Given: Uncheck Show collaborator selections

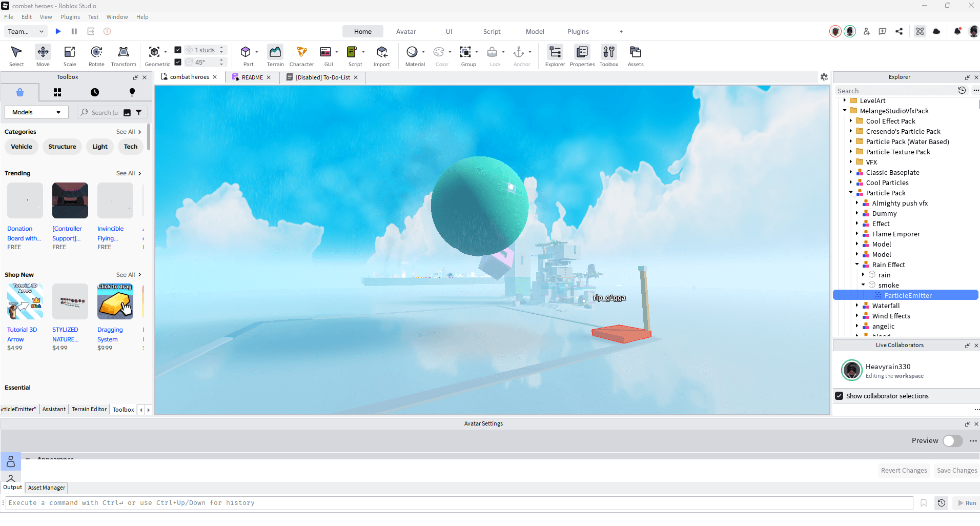Looking at the screenshot, I should click(839, 396).
